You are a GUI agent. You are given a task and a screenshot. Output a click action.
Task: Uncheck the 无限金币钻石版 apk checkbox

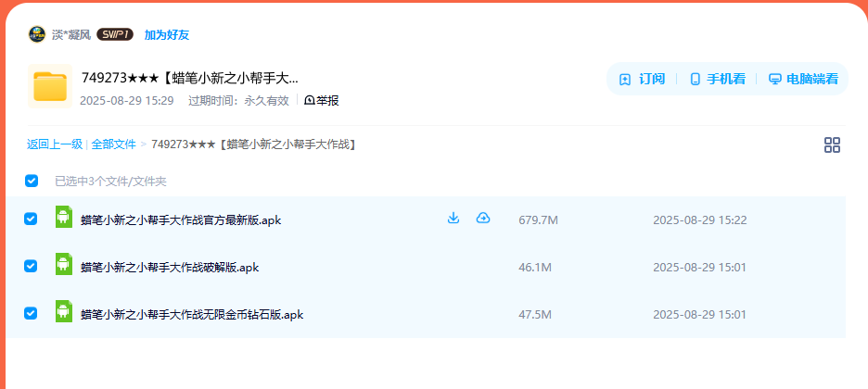[31, 314]
